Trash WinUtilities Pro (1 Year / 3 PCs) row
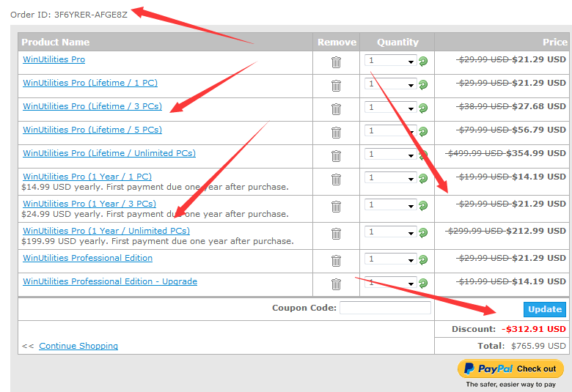The image size is (572, 392). click(x=336, y=207)
